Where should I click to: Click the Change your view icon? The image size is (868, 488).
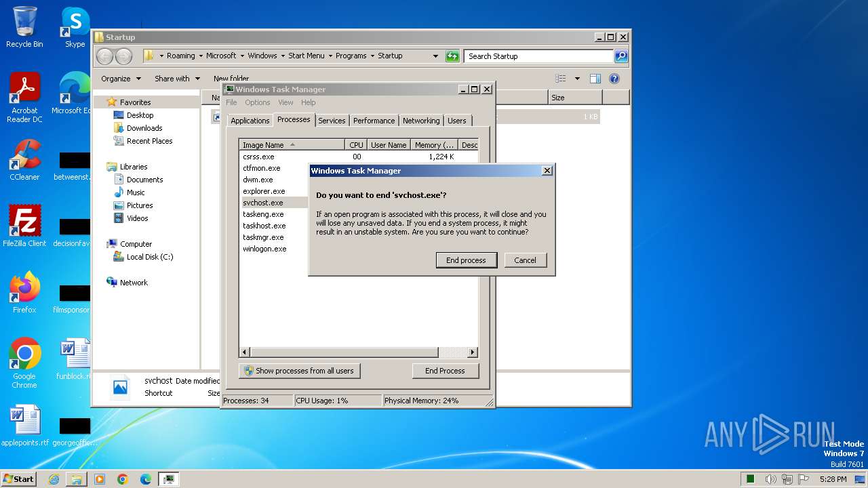click(561, 79)
